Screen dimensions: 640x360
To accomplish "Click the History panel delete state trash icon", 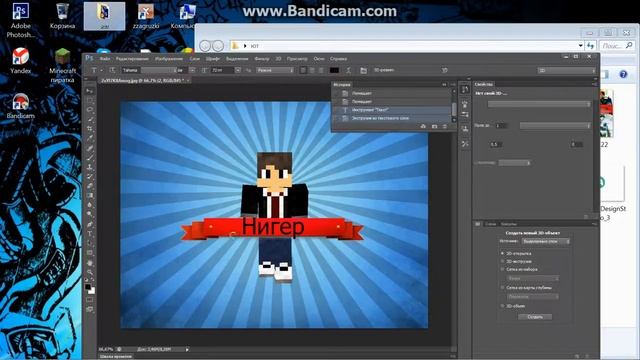I will pos(444,127).
